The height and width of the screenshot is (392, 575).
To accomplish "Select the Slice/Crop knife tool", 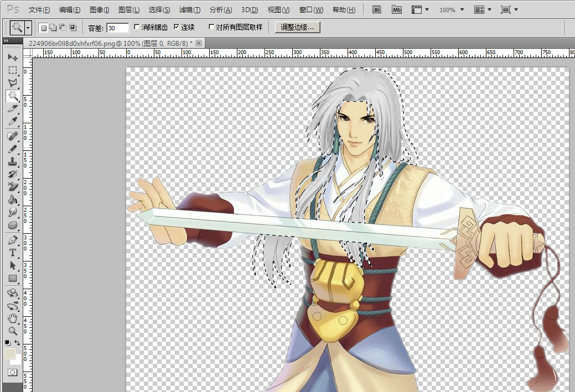I will click(13, 109).
